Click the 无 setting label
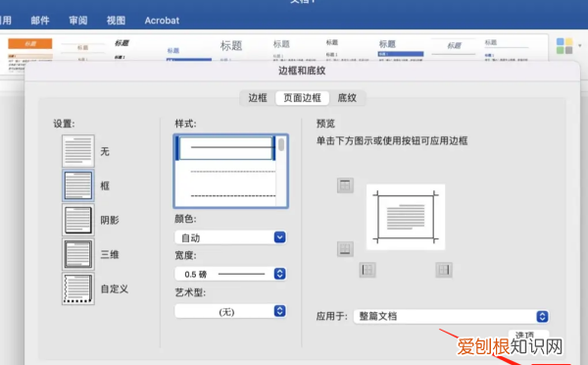The height and width of the screenshot is (365, 588). pyautogui.click(x=105, y=151)
